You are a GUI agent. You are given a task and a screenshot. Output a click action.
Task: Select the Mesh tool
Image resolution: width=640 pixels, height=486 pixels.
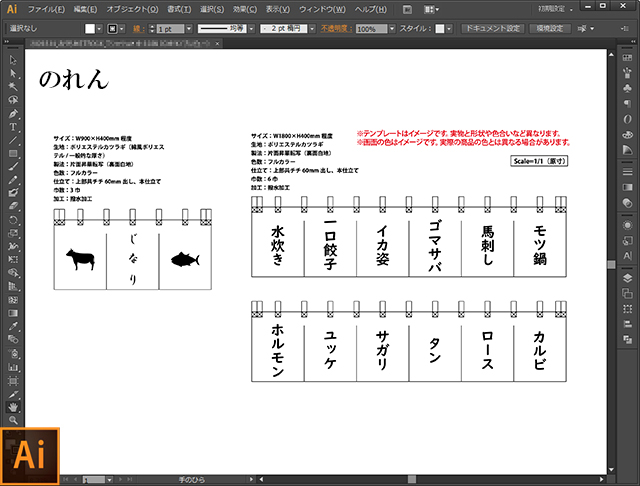pyautogui.click(x=13, y=300)
